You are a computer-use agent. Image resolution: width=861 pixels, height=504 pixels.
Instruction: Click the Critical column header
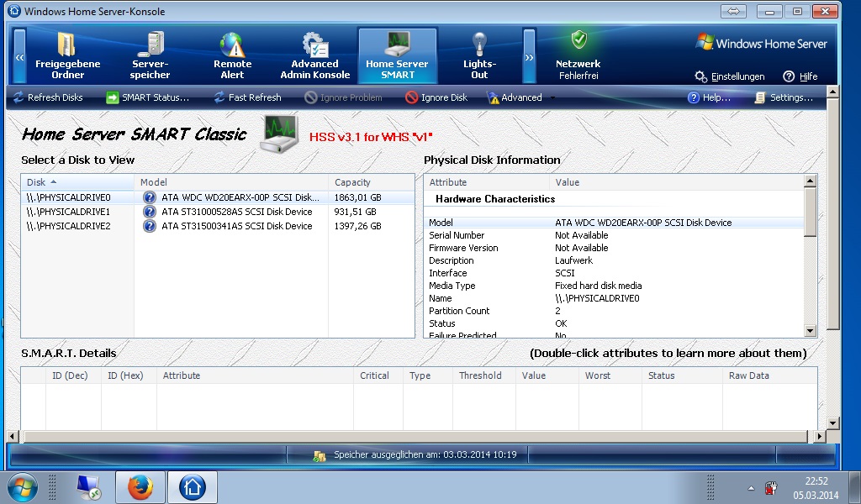378,375
